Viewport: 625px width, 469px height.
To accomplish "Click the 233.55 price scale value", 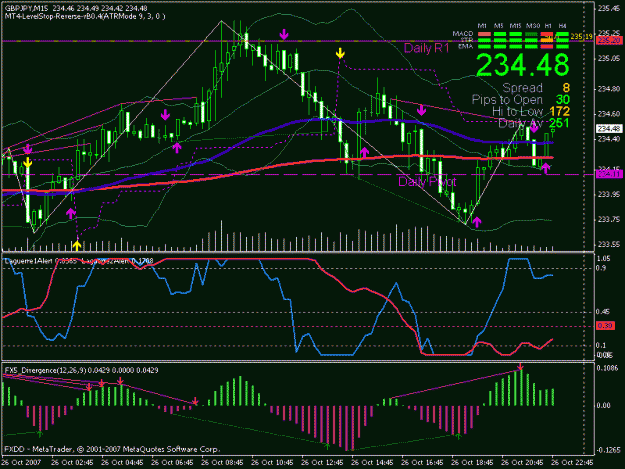I will (x=609, y=244).
